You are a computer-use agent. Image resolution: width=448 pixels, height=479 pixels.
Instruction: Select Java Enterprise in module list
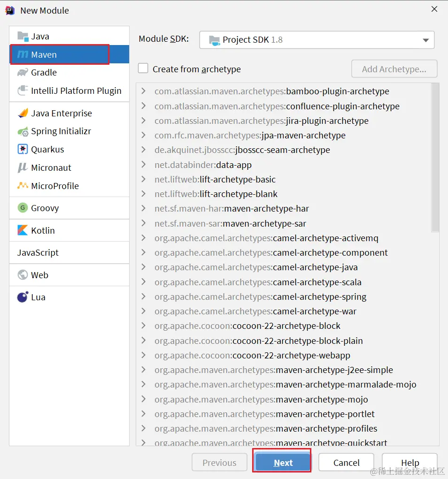coord(61,113)
